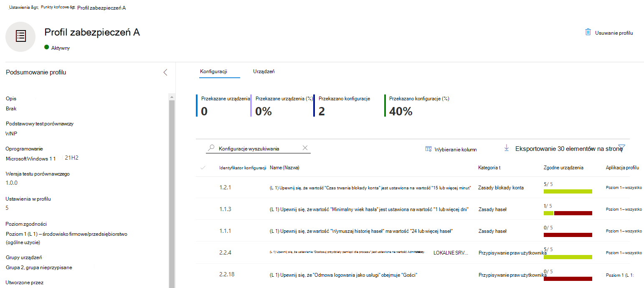Screen dimensions: 644x288
Task: Click Wybieranie kolumn button
Action: tap(451, 149)
